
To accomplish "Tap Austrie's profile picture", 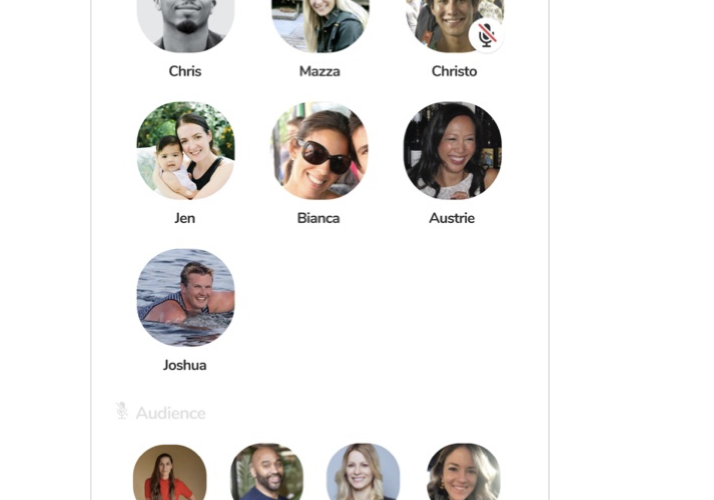I will click(453, 151).
